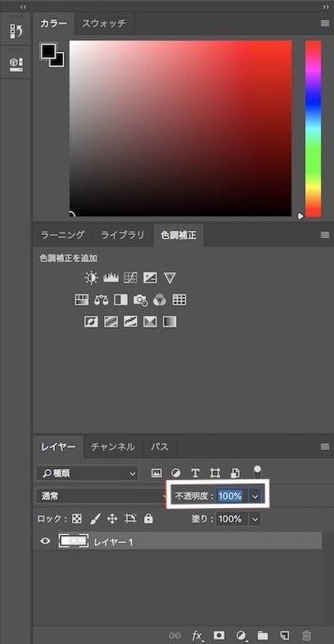This screenshot has height=644, width=334.
Task: Lock transparent pixels
Action: pos(77,519)
